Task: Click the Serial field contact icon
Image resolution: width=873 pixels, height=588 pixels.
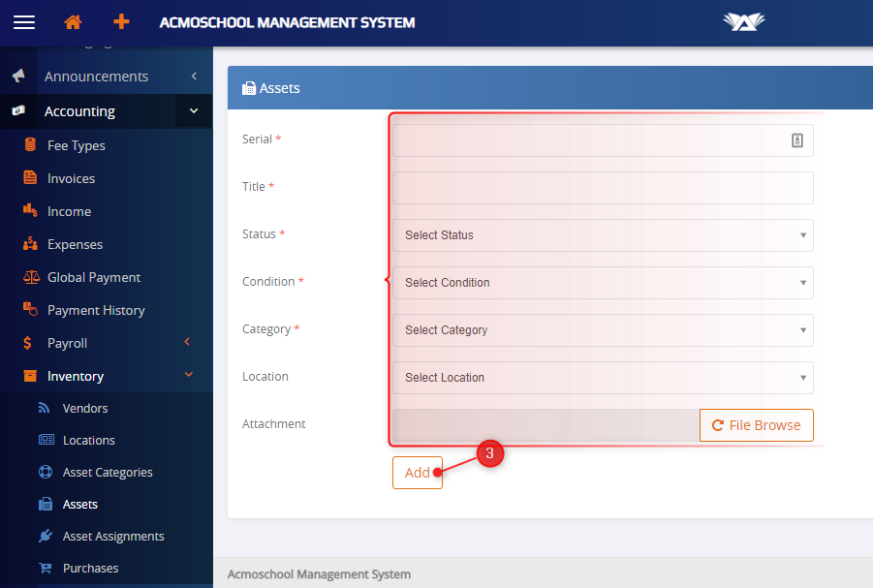Action: click(797, 140)
